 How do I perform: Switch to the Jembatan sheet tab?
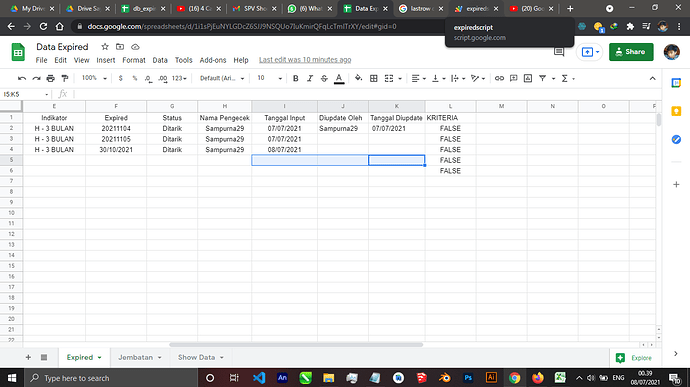139,357
